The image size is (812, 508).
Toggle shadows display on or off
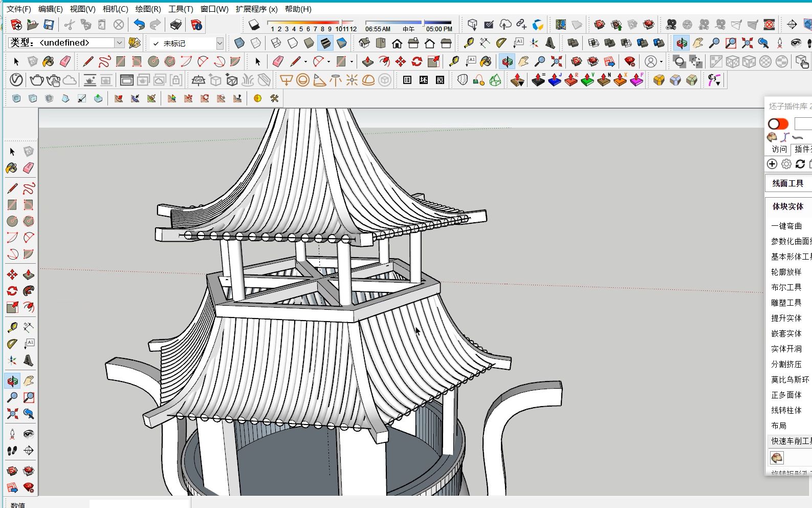(x=254, y=25)
